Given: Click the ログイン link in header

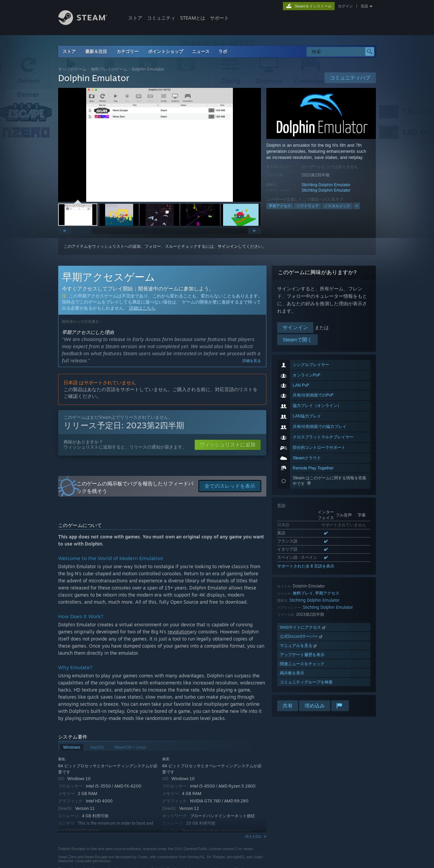Looking at the screenshot, I should (x=345, y=6).
